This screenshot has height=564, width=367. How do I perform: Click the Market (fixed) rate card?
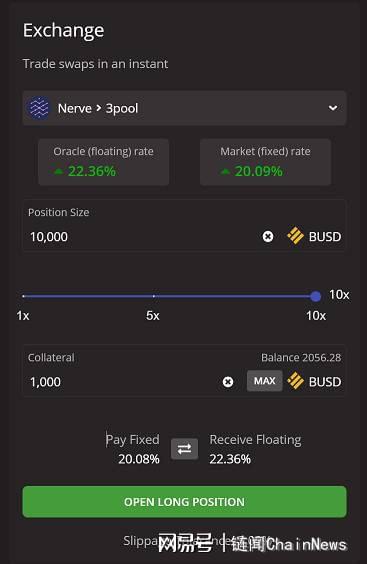(x=266, y=162)
